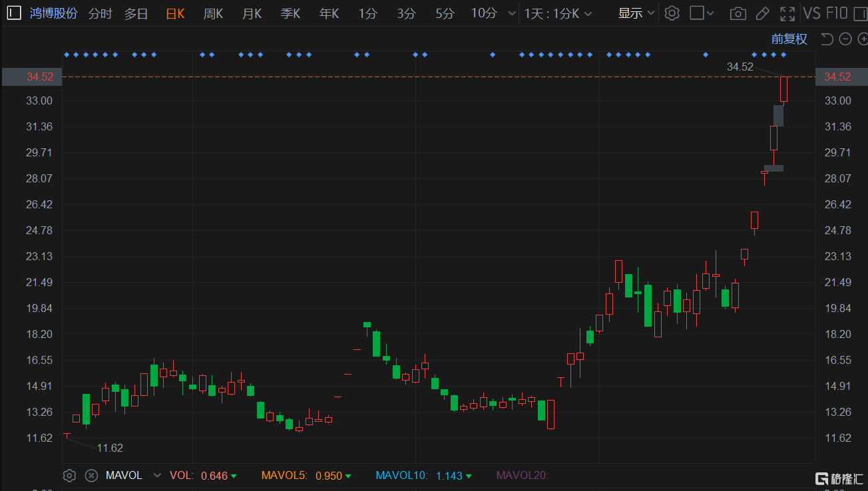The width and height of the screenshot is (868, 491).
Task: Open the 显示 display dropdown
Action: coord(636,13)
